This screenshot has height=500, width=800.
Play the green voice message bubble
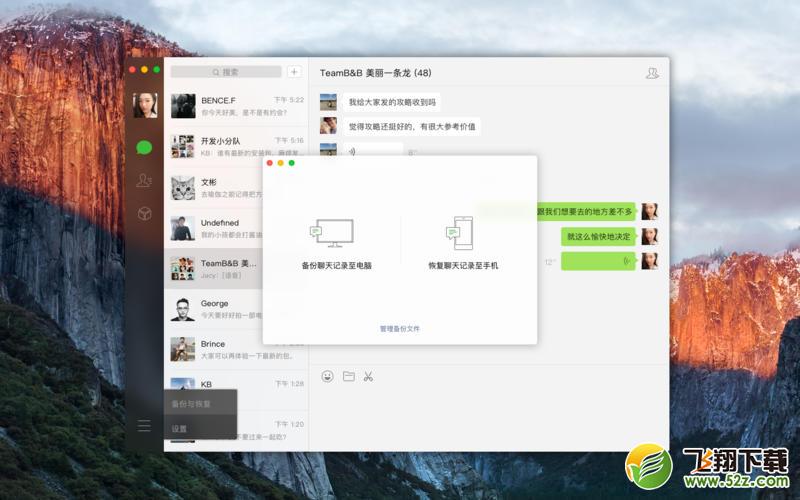[x=599, y=261]
